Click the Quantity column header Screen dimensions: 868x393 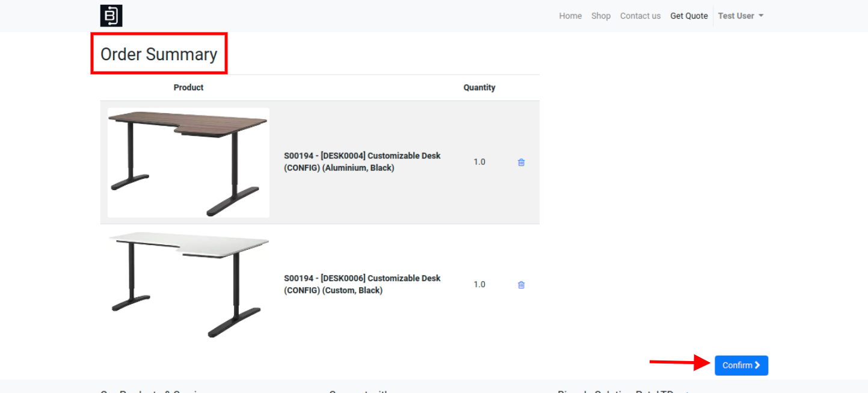(479, 88)
